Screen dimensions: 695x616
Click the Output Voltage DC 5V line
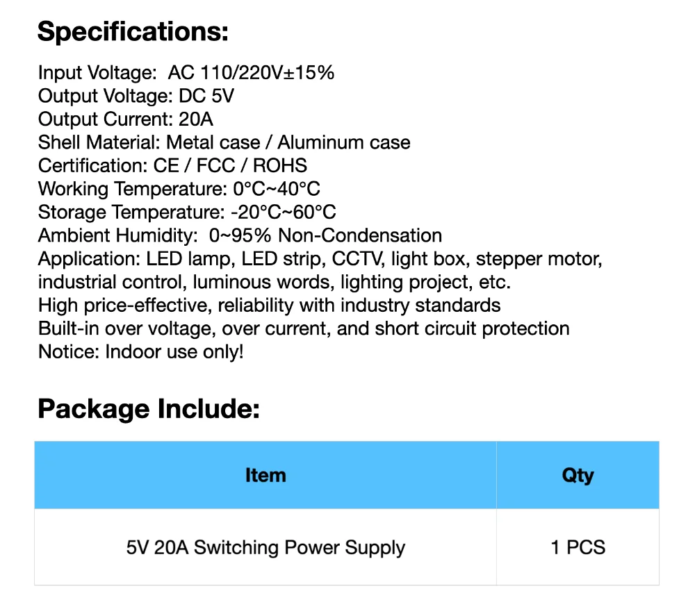[x=136, y=96]
